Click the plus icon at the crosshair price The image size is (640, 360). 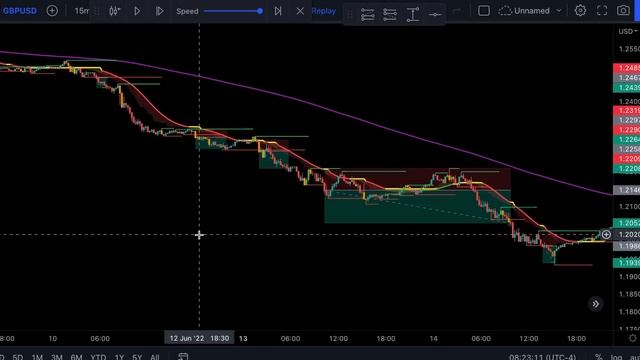[x=606, y=235]
